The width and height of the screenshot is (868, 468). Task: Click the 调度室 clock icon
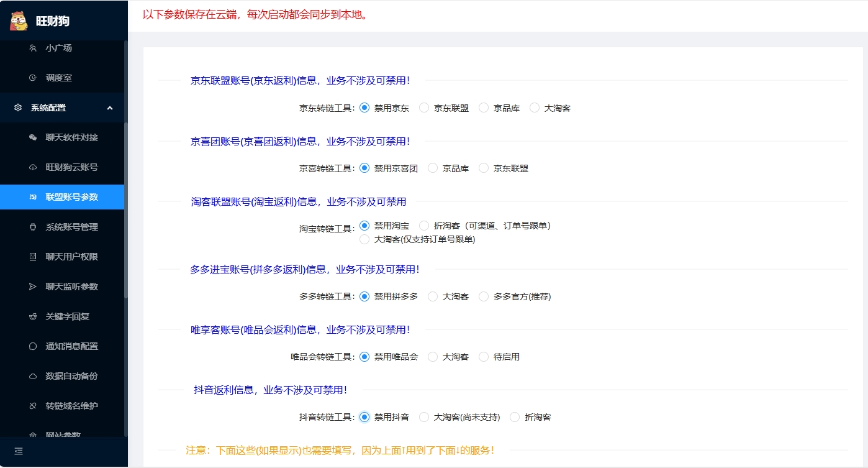33,78
